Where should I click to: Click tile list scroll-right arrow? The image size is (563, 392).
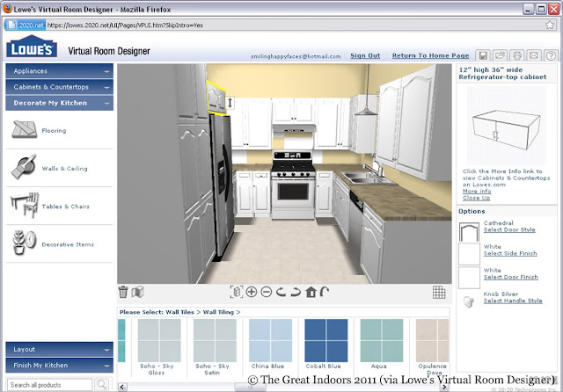pyautogui.click(x=444, y=387)
